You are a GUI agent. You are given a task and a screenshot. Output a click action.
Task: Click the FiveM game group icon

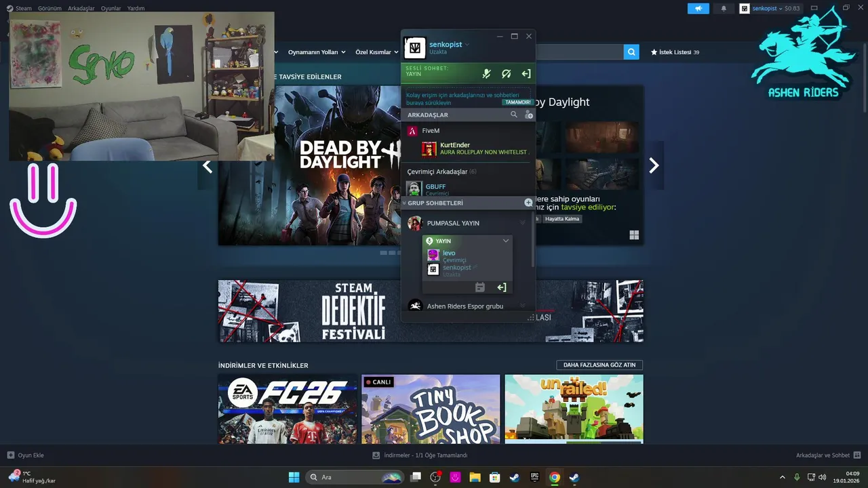[412, 130]
